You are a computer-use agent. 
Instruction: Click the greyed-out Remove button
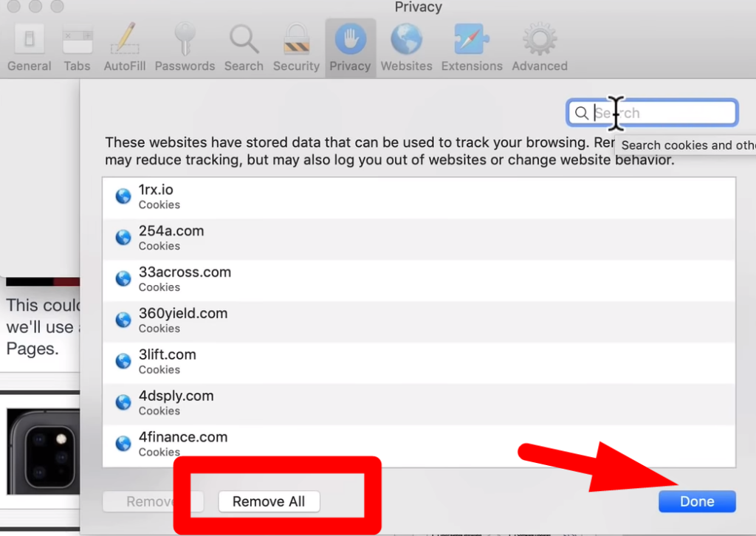[153, 501]
